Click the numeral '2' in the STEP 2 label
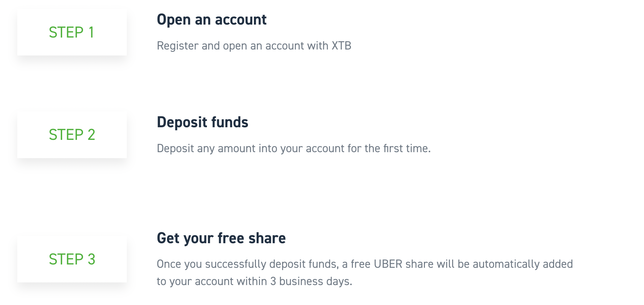Screen dimensions: 644x305 pyautogui.click(x=91, y=135)
